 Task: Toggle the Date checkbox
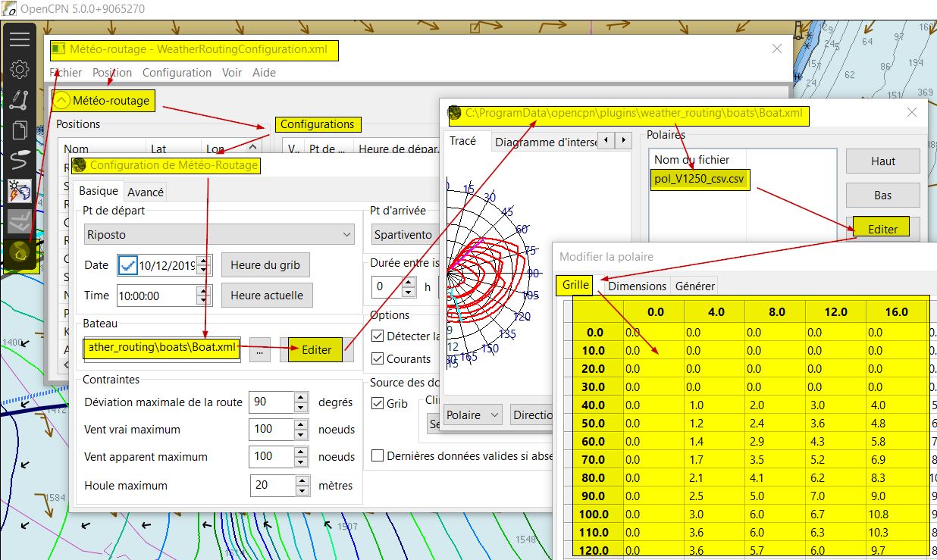(129, 266)
